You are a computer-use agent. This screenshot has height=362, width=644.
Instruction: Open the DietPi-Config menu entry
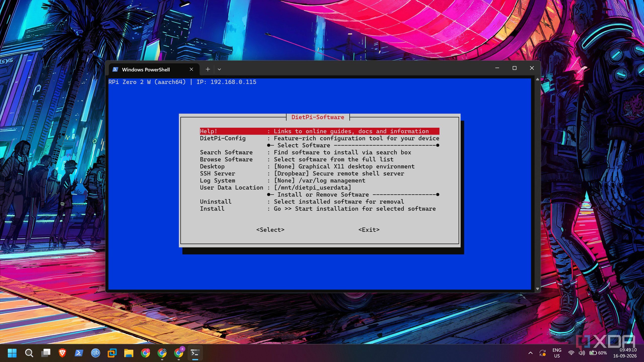[319, 138]
